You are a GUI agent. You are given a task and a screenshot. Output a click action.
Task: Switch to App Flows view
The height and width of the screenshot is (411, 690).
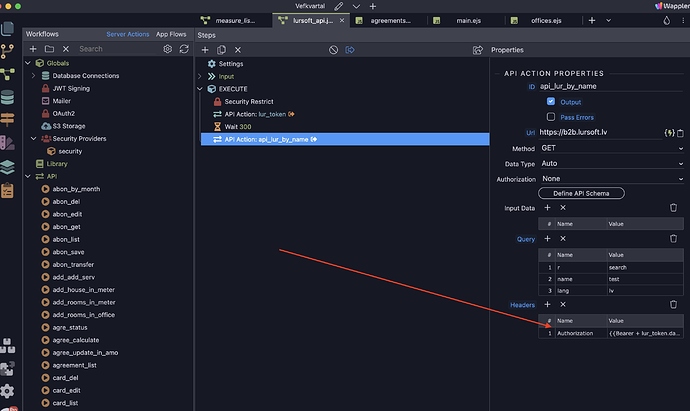click(x=171, y=34)
